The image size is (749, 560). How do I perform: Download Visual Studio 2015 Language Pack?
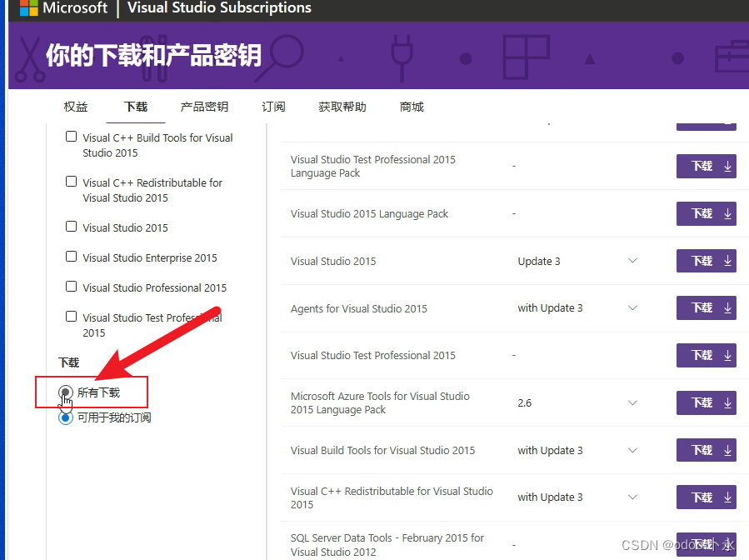pos(706,213)
